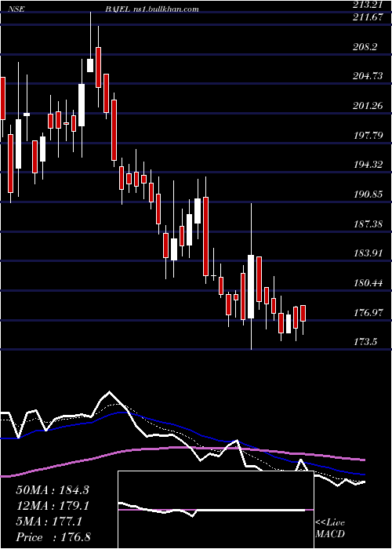This screenshot has width=392, height=549.
Task: Click the 211.67 price axis label
Action: [x=368, y=17]
